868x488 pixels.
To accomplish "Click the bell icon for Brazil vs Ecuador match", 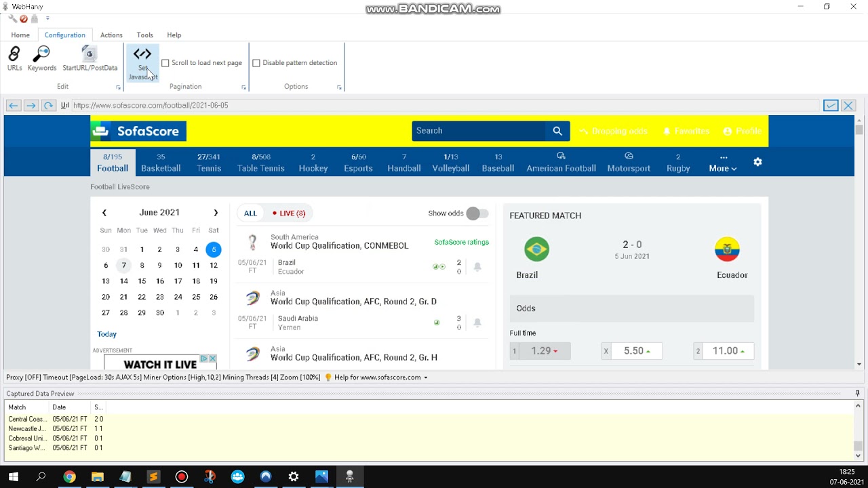I will click(x=477, y=267).
